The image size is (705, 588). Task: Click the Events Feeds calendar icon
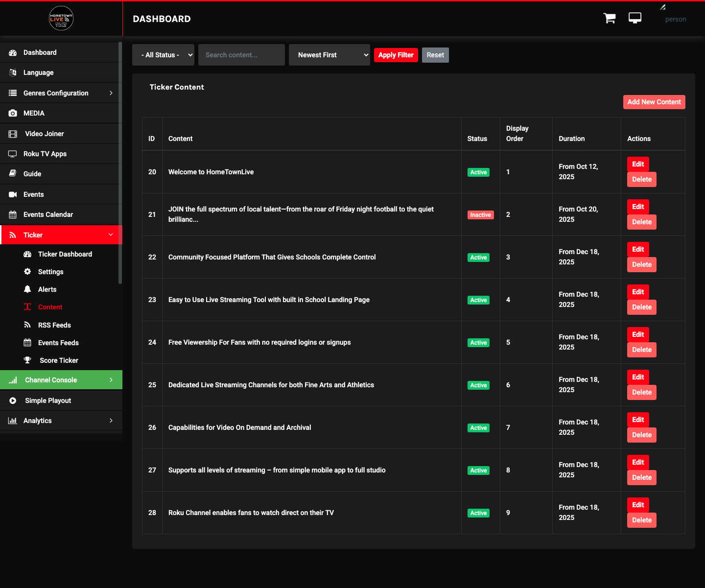27,343
